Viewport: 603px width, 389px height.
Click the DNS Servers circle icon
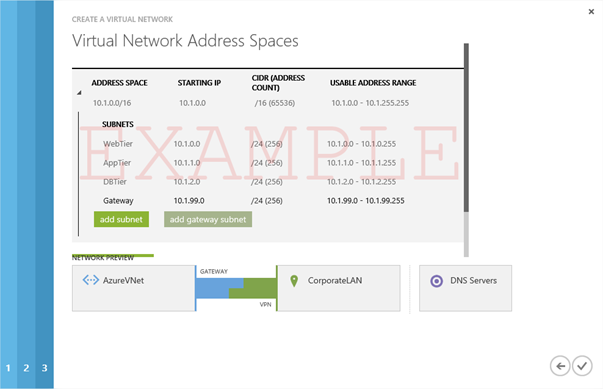[x=436, y=281]
